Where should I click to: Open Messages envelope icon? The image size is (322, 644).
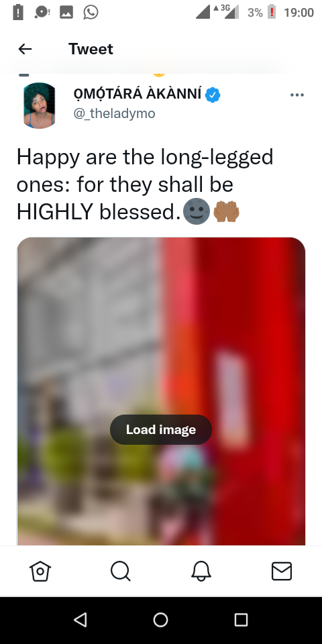pos(282,572)
